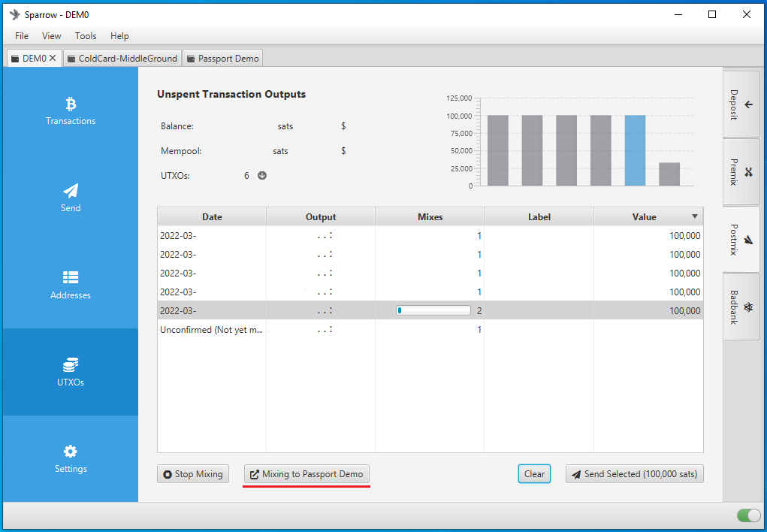The height and width of the screenshot is (532, 767).
Task: Open the View menu
Action: pyautogui.click(x=51, y=36)
